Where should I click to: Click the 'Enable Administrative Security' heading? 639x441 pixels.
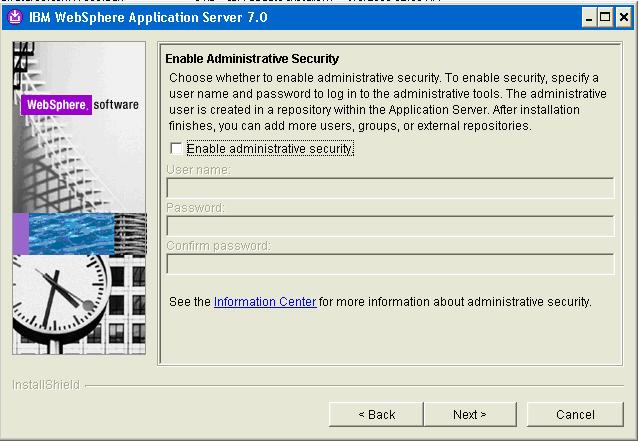pos(252,59)
